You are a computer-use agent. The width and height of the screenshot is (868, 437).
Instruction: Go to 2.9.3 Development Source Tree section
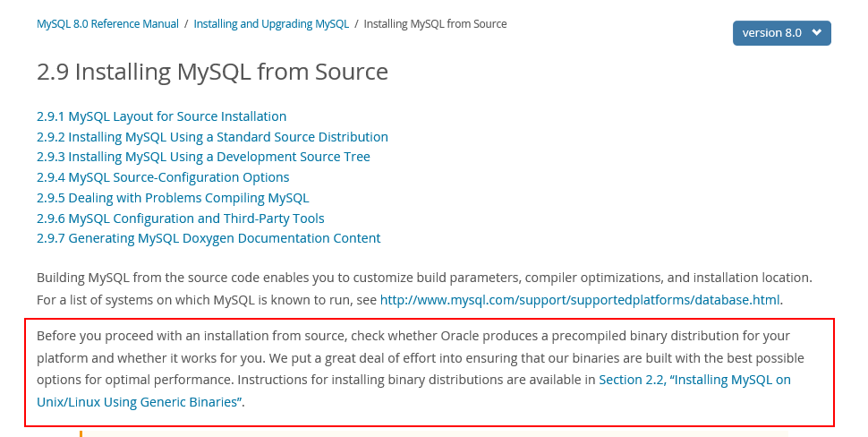[203, 157]
